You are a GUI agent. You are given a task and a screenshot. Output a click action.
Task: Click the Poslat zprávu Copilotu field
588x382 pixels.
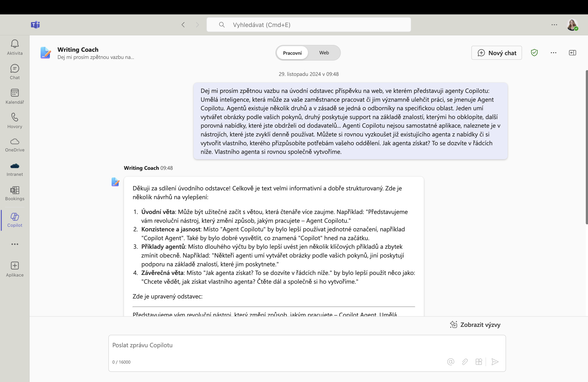tap(307, 345)
